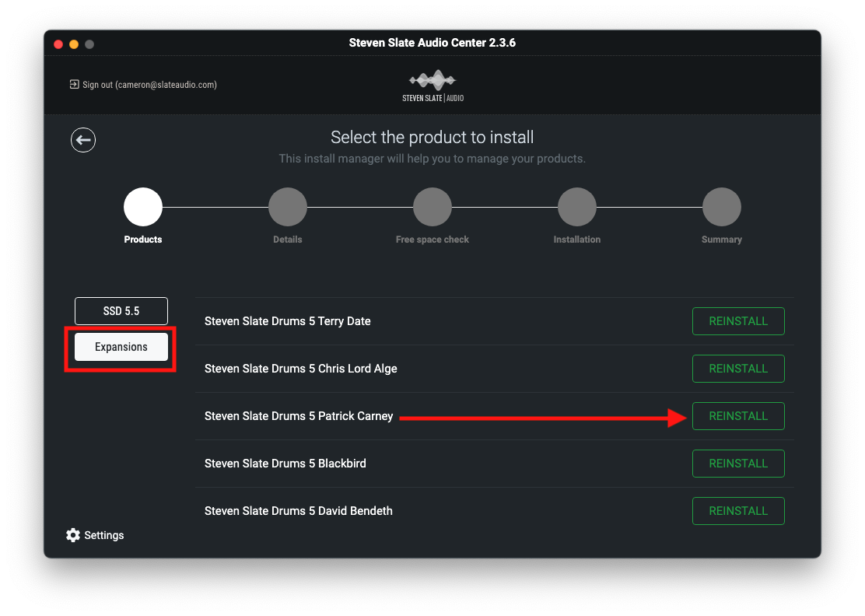The width and height of the screenshot is (865, 616).
Task: Reinstall Steven Slate Drums 5 Terry Date
Action: [x=738, y=321]
